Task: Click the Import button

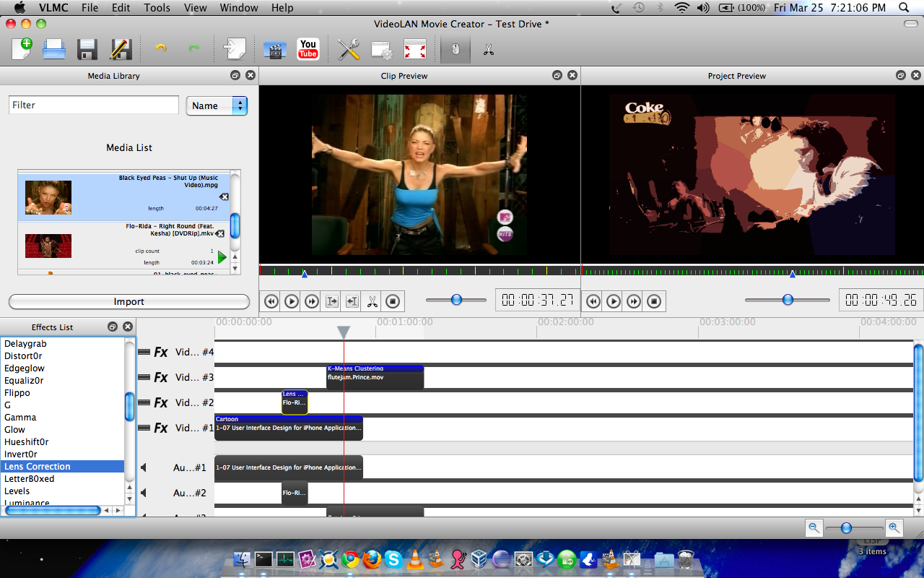Action: pos(129,301)
